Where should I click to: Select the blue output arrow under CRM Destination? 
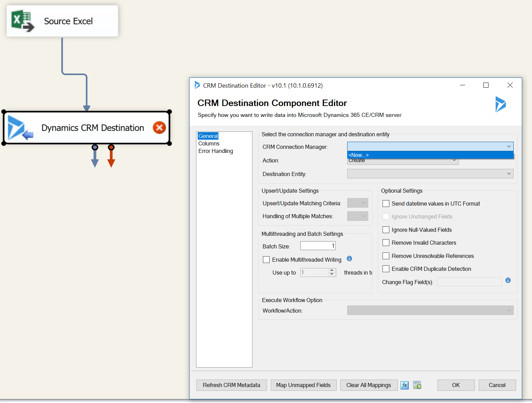[x=95, y=156]
